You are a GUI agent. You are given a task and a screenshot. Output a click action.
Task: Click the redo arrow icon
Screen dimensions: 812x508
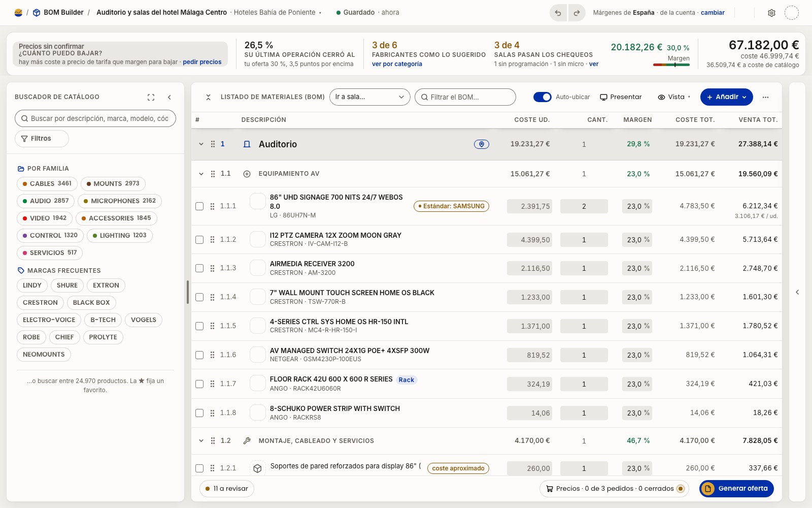(x=577, y=13)
